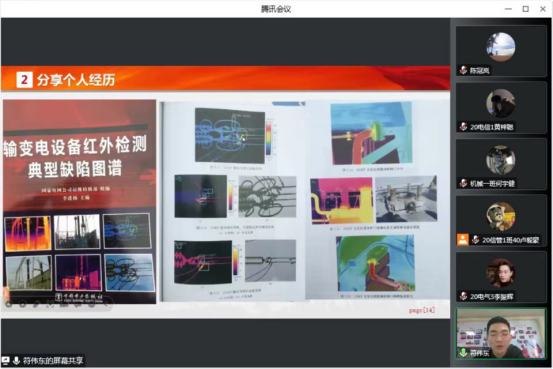Click avatar of 陈冠岚

pyautogui.click(x=501, y=47)
